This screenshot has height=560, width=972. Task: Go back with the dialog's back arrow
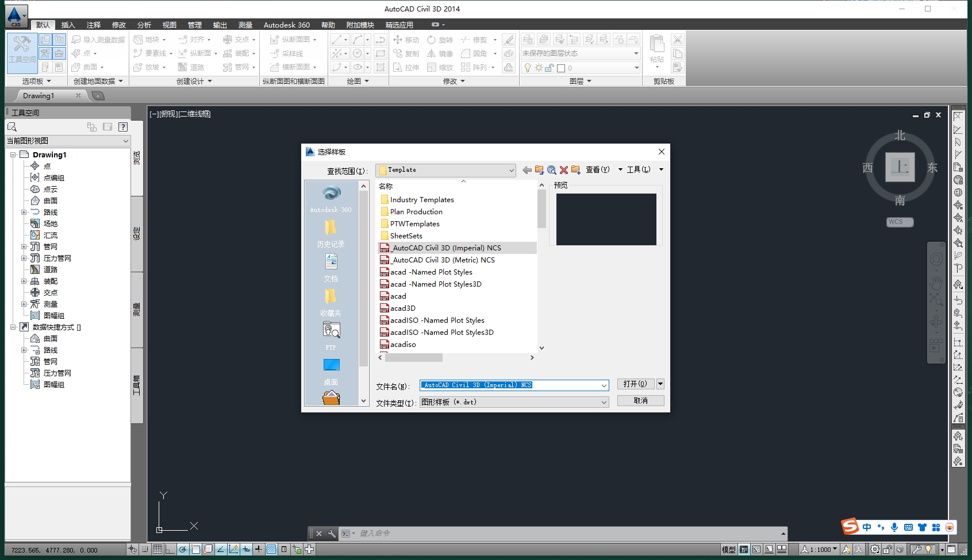[x=527, y=170]
